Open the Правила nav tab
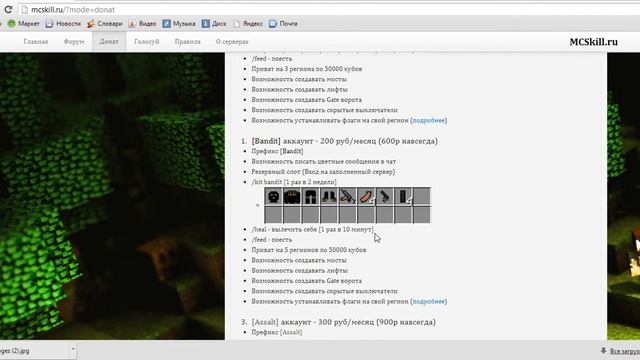The image size is (640, 360). (x=187, y=42)
